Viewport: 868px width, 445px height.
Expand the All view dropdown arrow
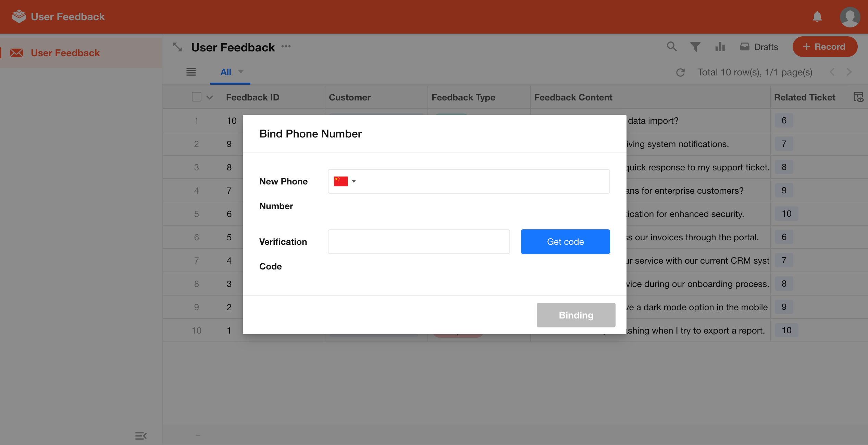tap(241, 72)
